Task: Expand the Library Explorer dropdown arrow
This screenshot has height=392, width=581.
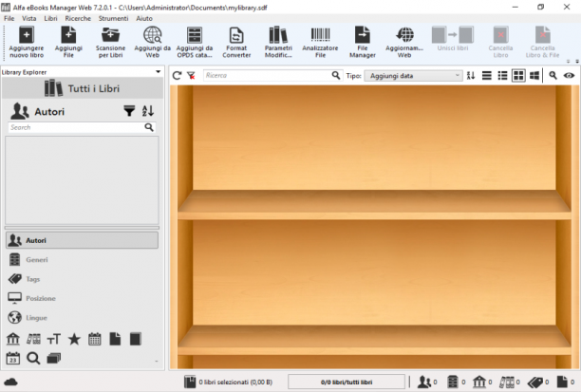Action: click(x=159, y=71)
